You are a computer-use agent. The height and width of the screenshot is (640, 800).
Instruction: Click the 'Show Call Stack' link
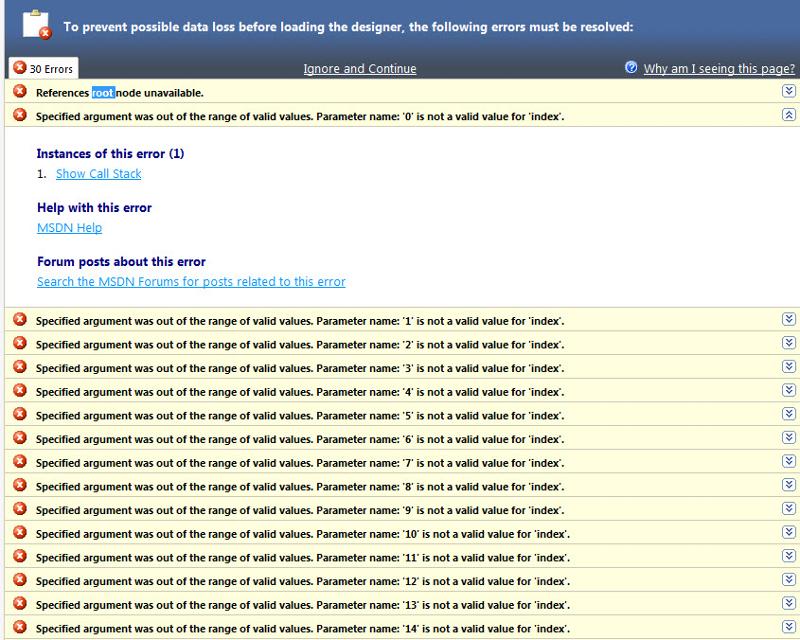click(x=98, y=174)
